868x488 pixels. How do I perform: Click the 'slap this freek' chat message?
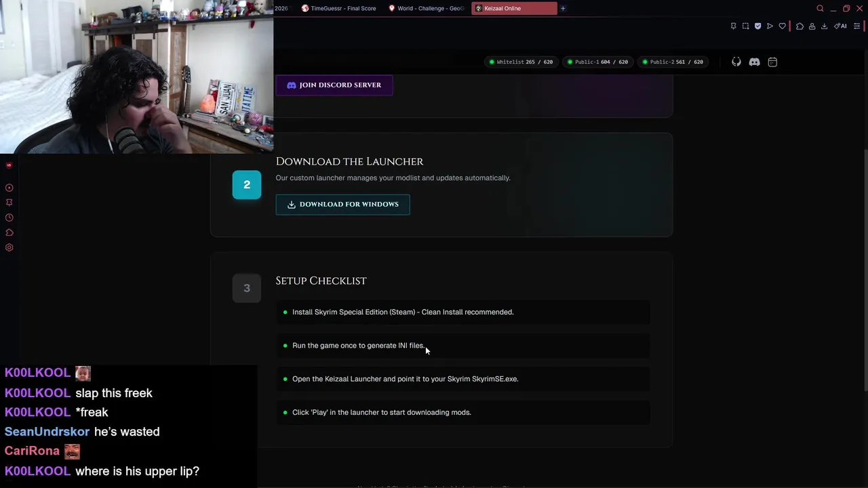114,393
